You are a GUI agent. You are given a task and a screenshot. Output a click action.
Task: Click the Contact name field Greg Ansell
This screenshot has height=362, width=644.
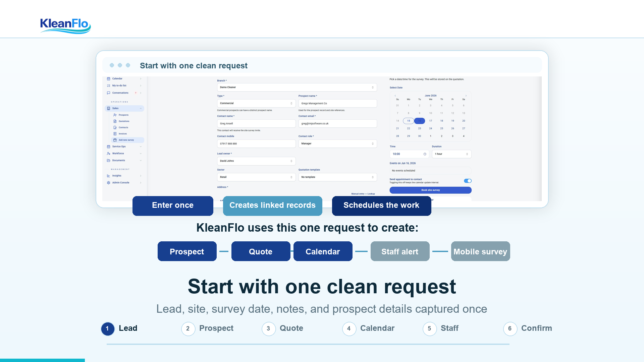[x=256, y=124]
